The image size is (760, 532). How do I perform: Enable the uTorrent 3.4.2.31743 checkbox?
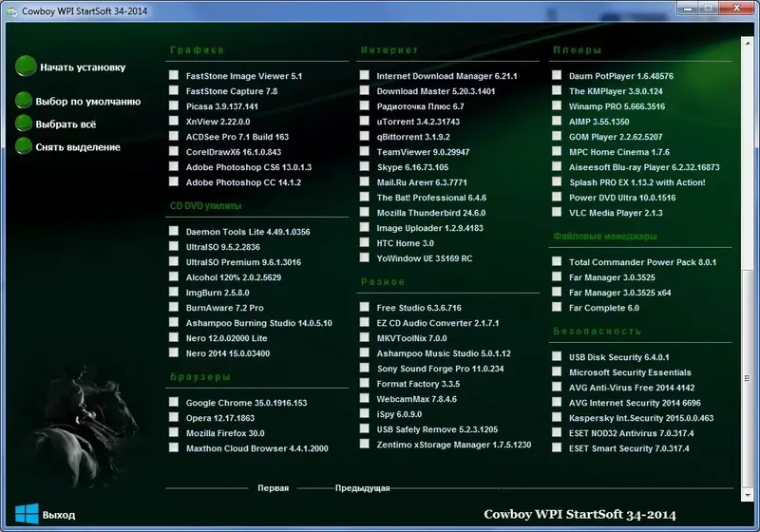point(365,121)
